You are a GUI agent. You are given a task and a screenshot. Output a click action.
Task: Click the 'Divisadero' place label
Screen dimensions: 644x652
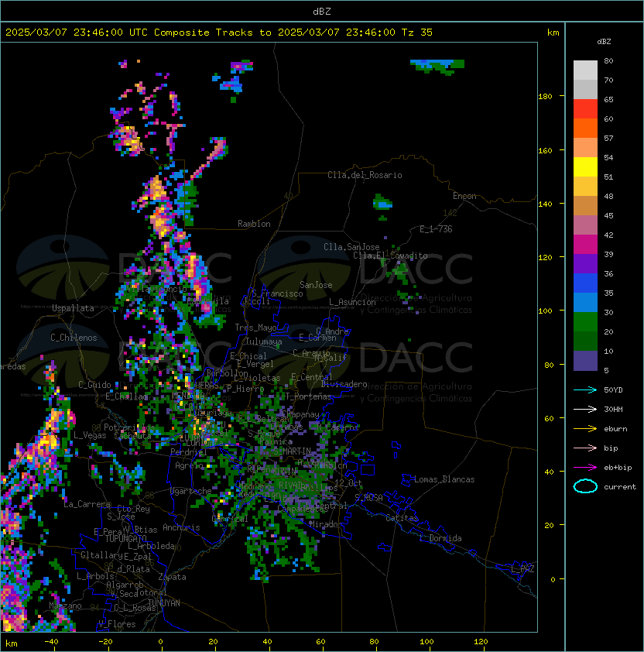(344, 384)
